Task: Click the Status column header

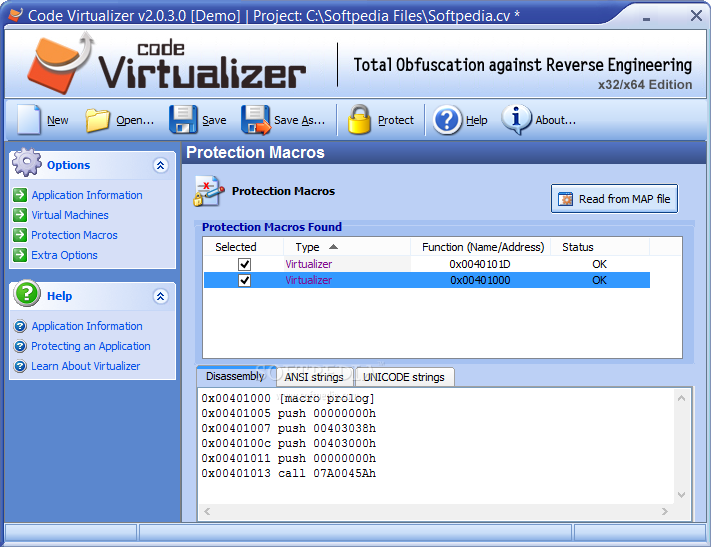Action: 600,247
